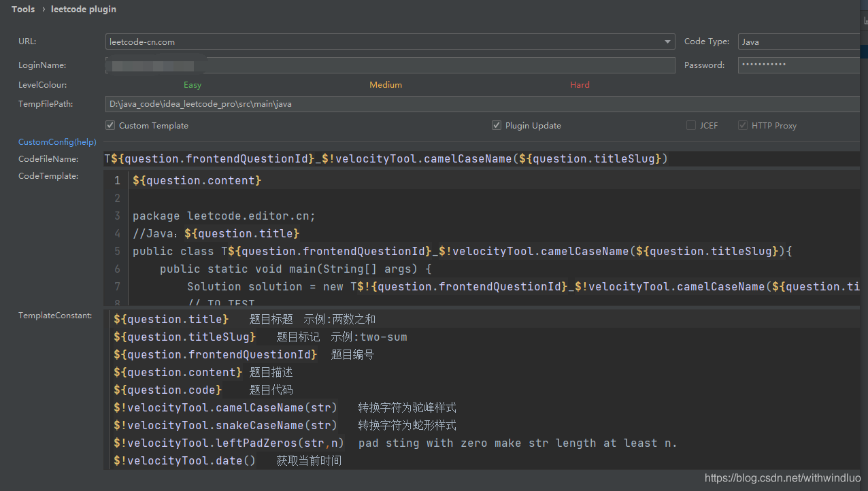This screenshot has height=491, width=868.
Task: Enable the JCEF checkbox
Action: point(691,125)
